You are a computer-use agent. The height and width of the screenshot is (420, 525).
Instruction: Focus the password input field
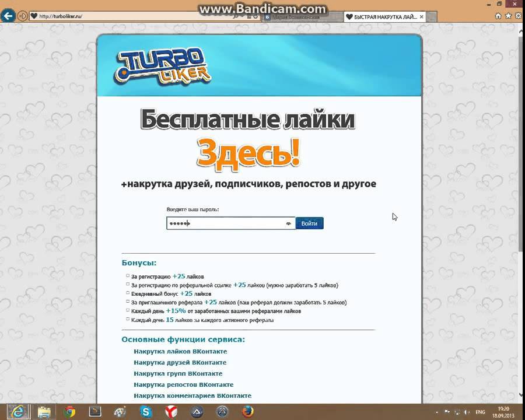230,223
